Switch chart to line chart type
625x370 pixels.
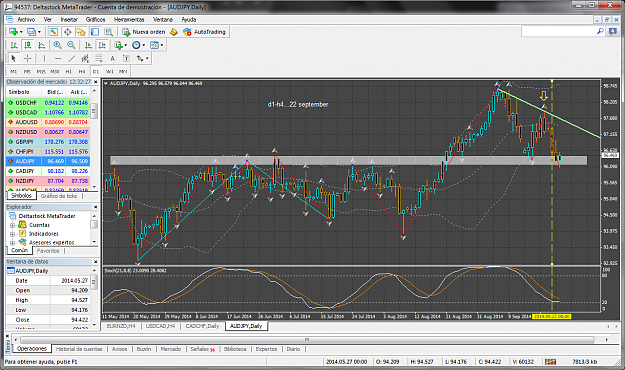[x=41, y=45]
